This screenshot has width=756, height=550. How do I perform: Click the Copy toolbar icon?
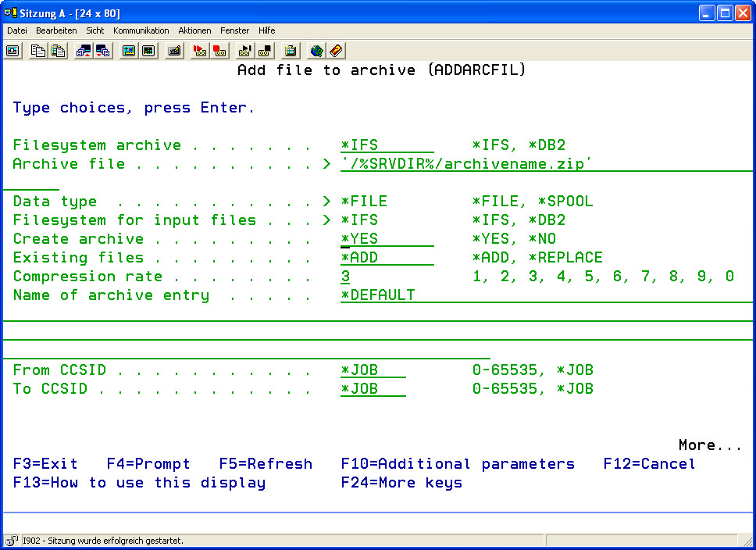[x=37, y=51]
